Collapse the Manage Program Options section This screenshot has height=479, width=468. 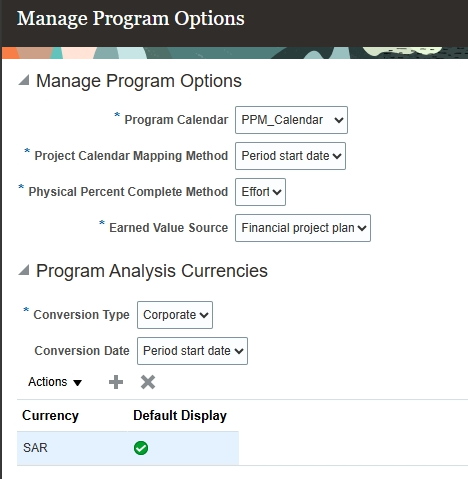[24, 80]
